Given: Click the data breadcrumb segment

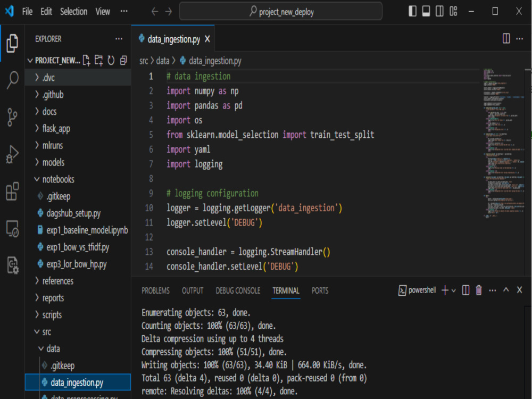Looking at the screenshot, I should click(x=162, y=61).
